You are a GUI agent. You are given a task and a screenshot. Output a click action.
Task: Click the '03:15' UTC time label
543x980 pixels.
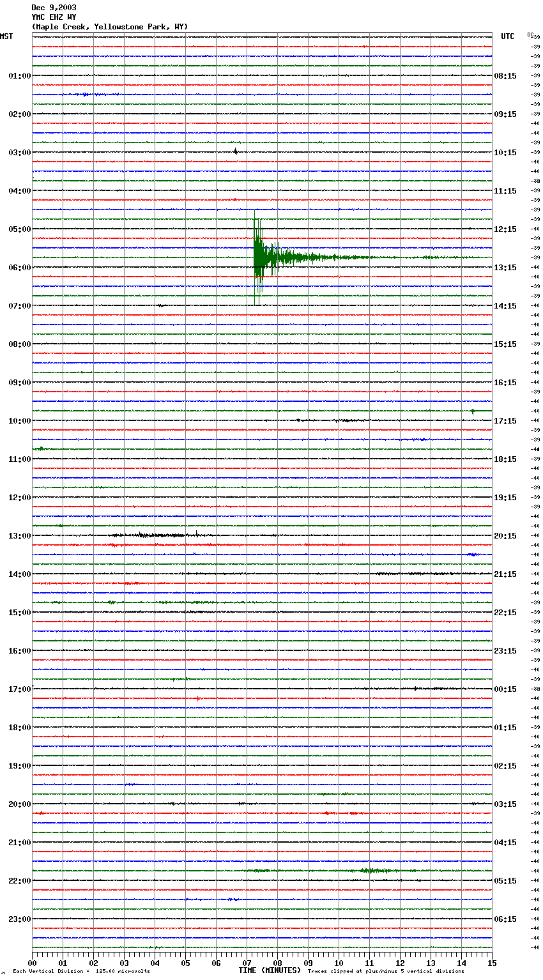(505, 804)
